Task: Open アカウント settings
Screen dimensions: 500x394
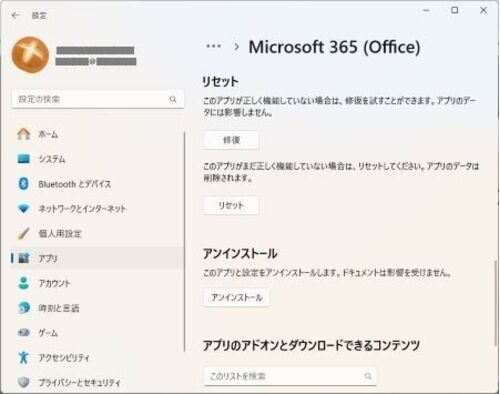Action: click(98, 283)
